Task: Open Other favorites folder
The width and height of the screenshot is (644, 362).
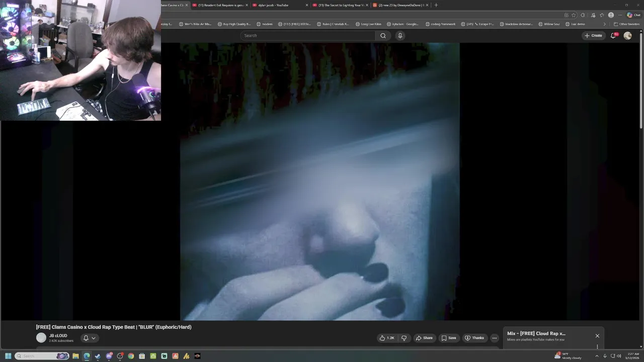Action: pos(627,24)
